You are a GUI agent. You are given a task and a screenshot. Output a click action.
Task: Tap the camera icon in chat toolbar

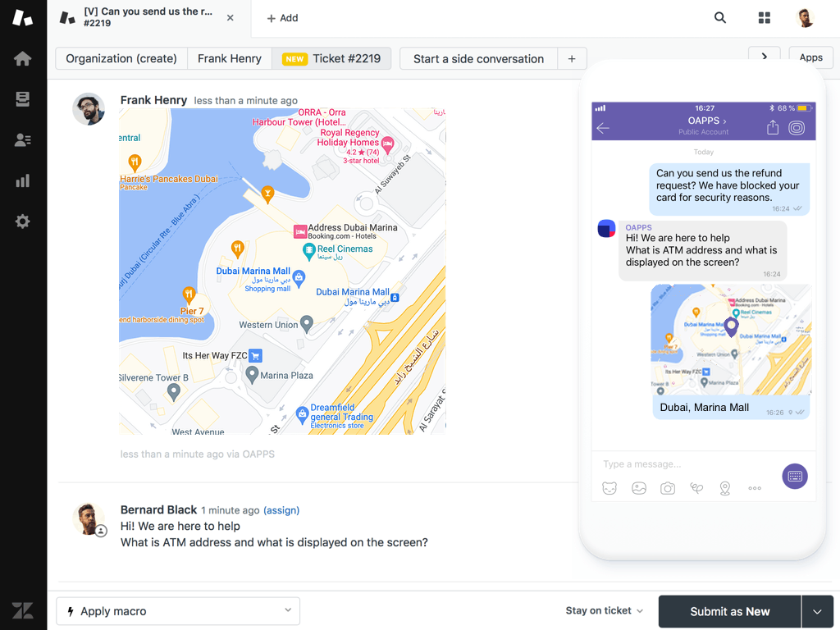(668, 488)
